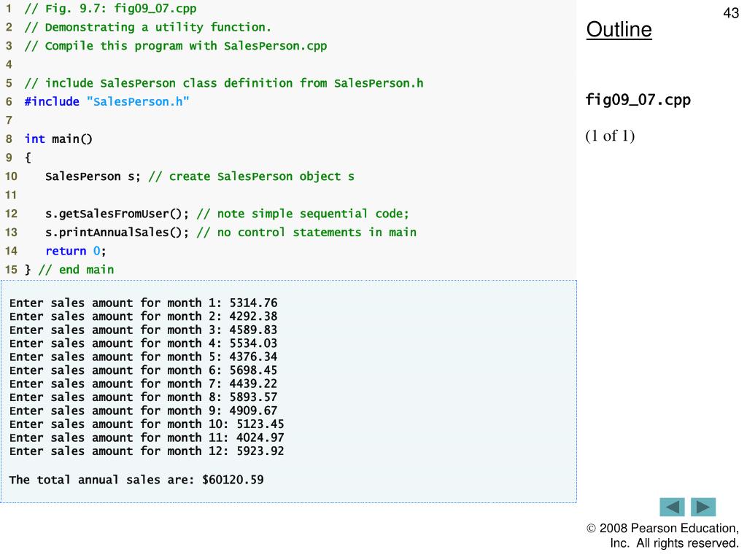The height and width of the screenshot is (560, 747).
Task: Click the s.getSalesFromUser() statement
Action: 117,214
